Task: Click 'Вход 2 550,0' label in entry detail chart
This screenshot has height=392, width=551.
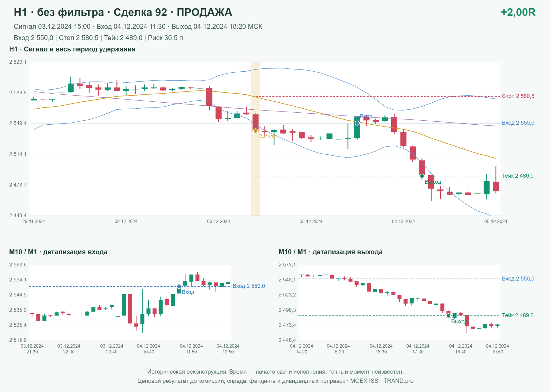Action: 249,286
